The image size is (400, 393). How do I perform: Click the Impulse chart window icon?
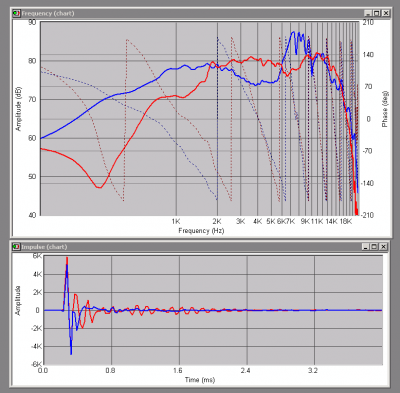pos(17,247)
